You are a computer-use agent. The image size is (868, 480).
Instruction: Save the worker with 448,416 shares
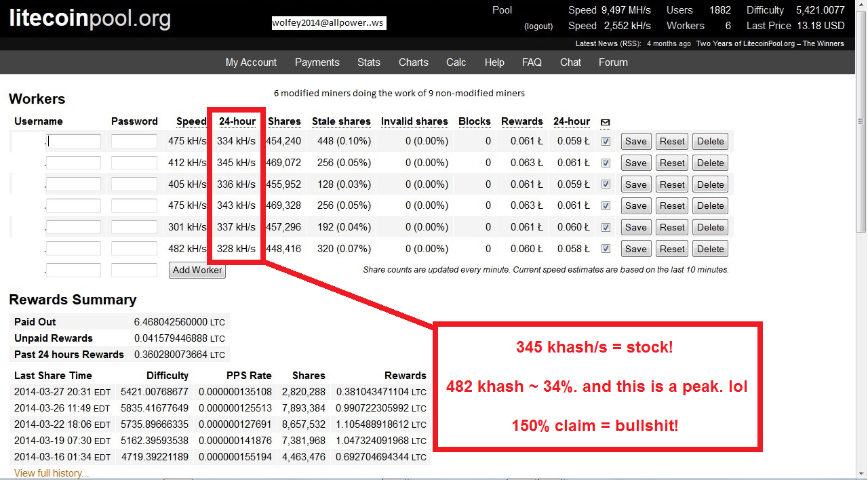pyautogui.click(x=636, y=249)
